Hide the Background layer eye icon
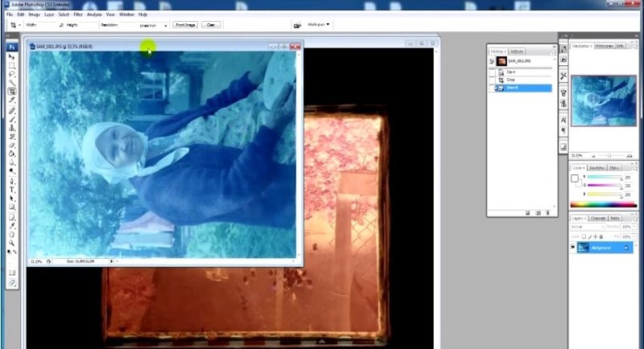Image resolution: width=644 pixels, height=349 pixels. [x=574, y=248]
